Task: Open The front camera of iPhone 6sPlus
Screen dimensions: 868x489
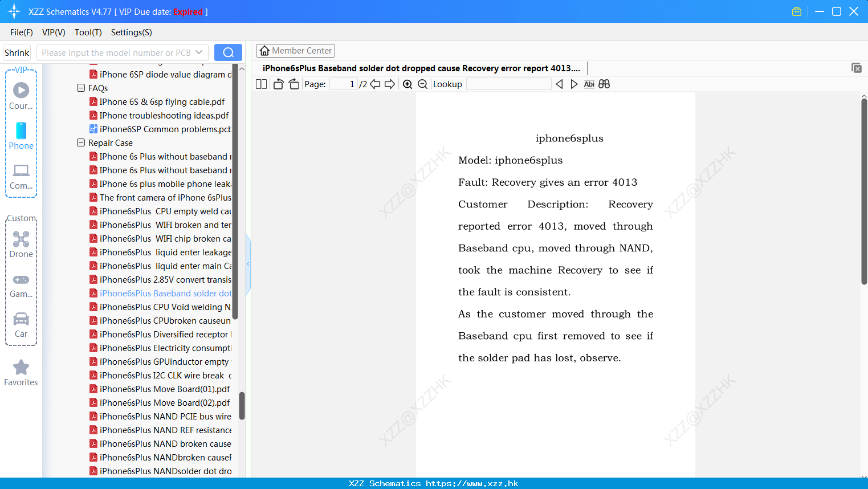Action: tap(161, 198)
